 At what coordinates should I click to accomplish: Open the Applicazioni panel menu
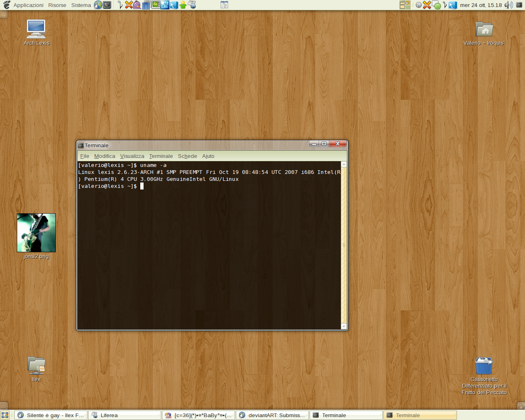[x=28, y=5]
